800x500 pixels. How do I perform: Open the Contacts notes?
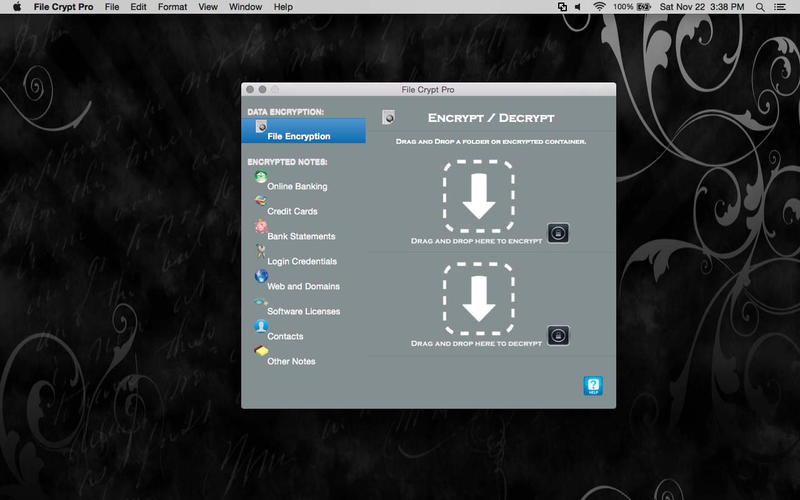pyautogui.click(x=285, y=336)
